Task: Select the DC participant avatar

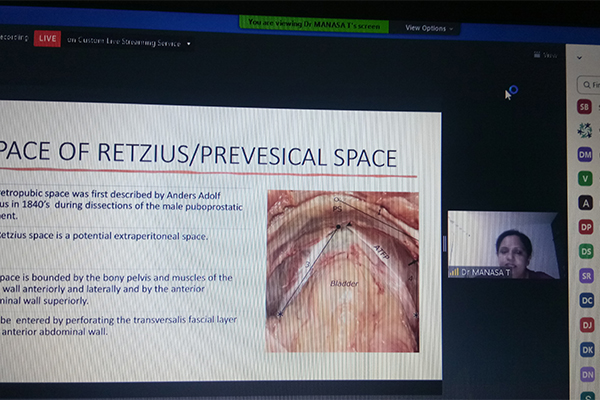Action: pyautogui.click(x=585, y=300)
